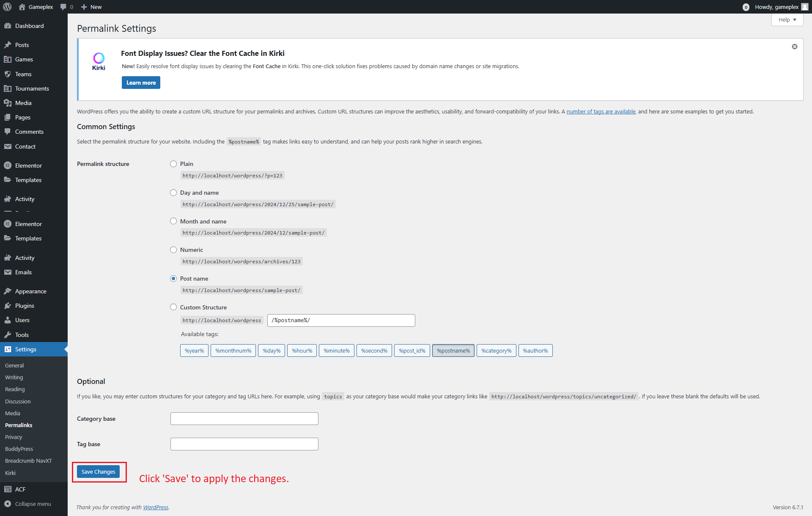
Task: Add the %category% tag button
Action: coord(496,350)
